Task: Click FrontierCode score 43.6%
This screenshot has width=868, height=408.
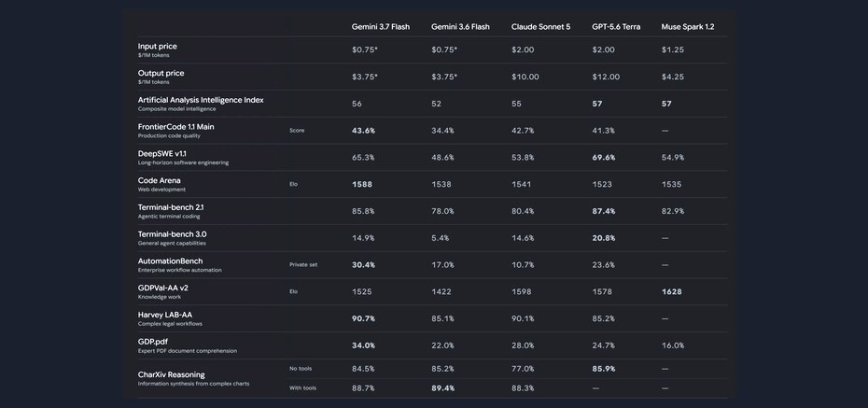Action: [363, 131]
